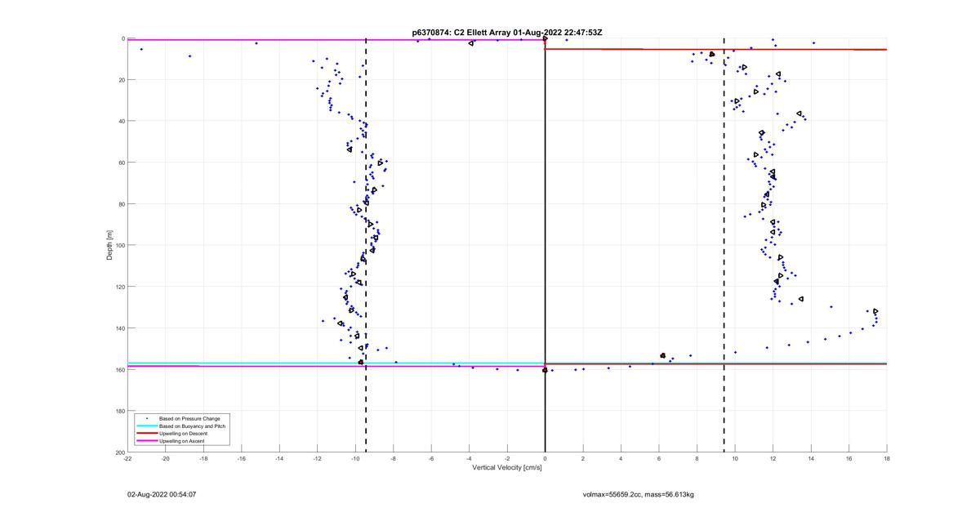
Task: Click the depth tick label '20'
Action: pos(121,80)
